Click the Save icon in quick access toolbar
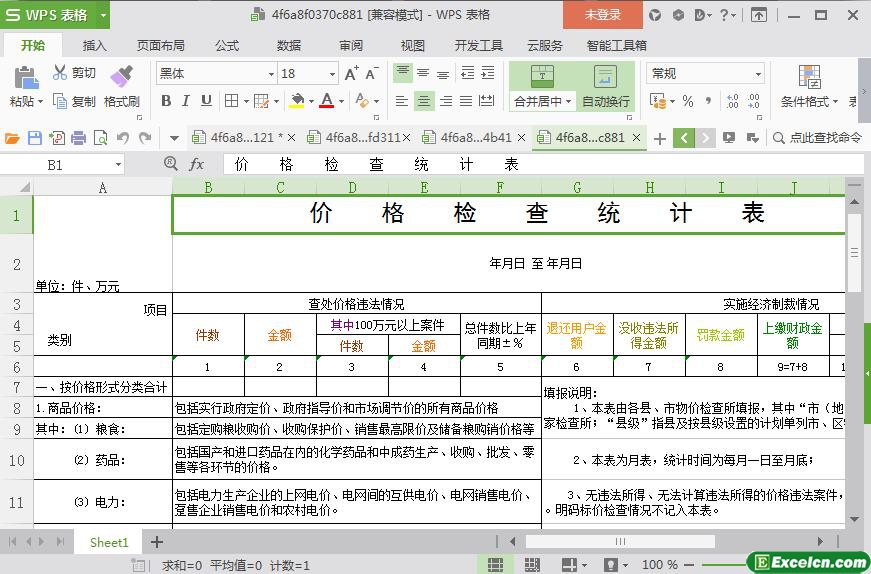The height and width of the screenshot is (574, 871). click(35, 138)
